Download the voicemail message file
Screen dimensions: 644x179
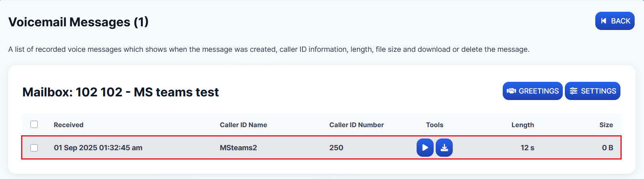click(x=444, y=147)
